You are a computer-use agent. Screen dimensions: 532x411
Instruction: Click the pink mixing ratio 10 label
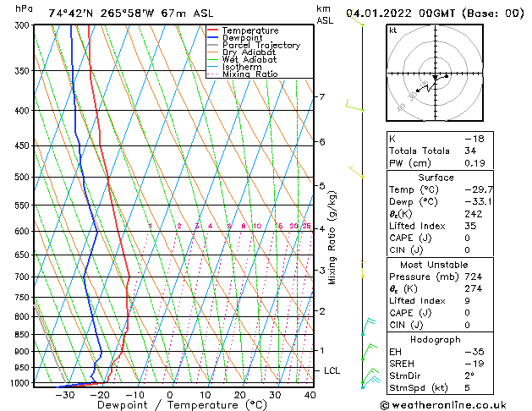tap(257, 226)
